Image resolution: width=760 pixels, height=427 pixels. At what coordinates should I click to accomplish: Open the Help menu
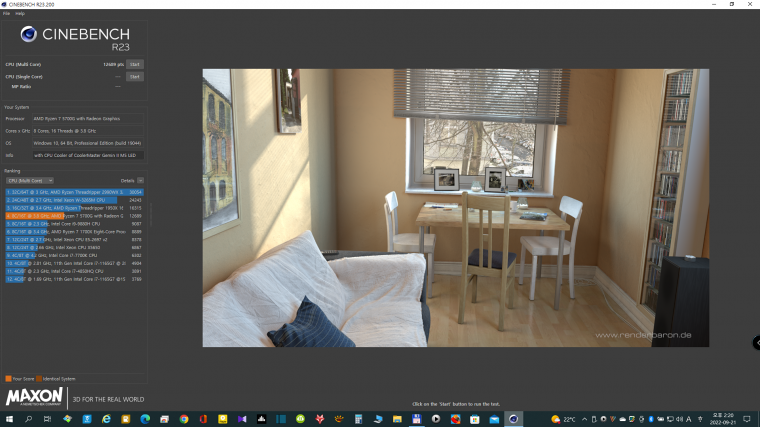point(20,14)
